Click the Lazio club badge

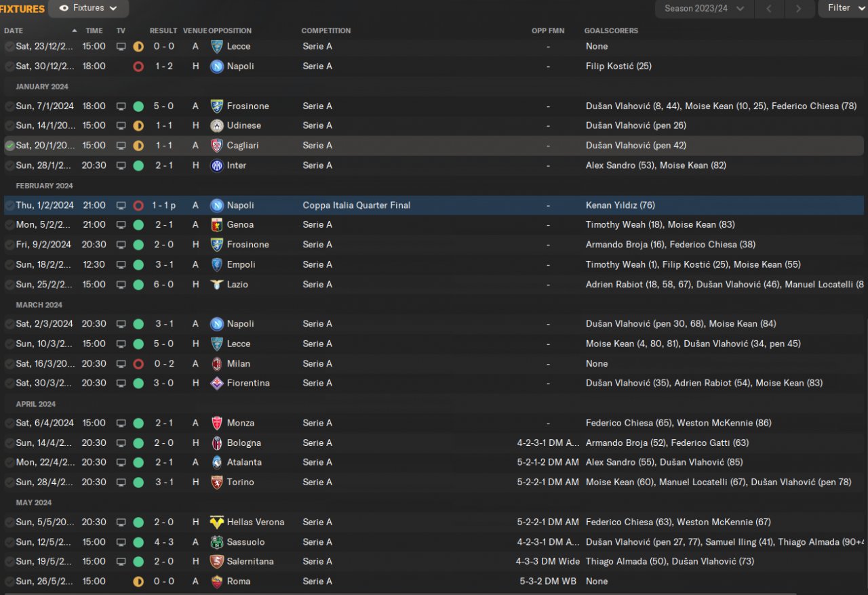217,285
